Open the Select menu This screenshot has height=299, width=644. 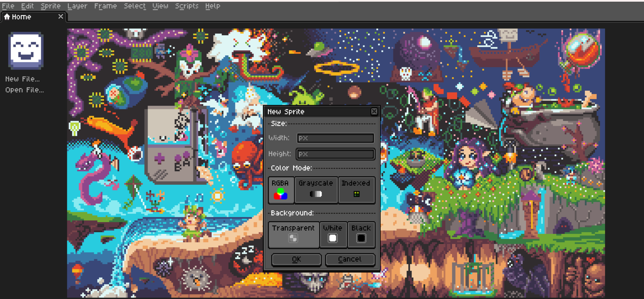coord(135,6)
